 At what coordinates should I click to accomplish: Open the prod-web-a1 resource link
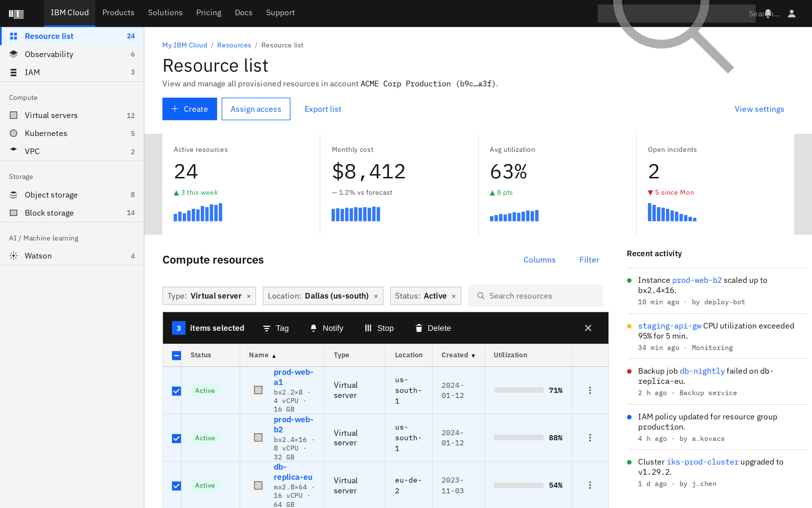[293, 377]
